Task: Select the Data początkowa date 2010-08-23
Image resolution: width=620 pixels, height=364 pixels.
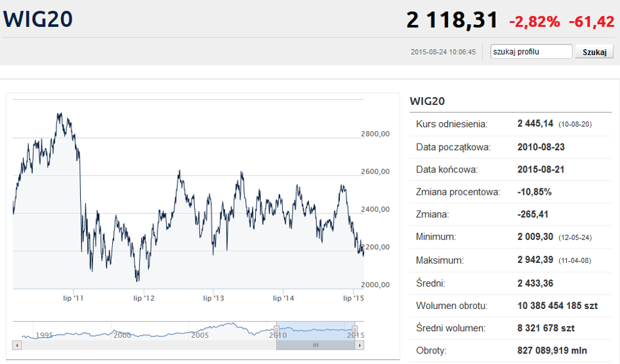Action: pyautogui.click(x=541, y=147)
